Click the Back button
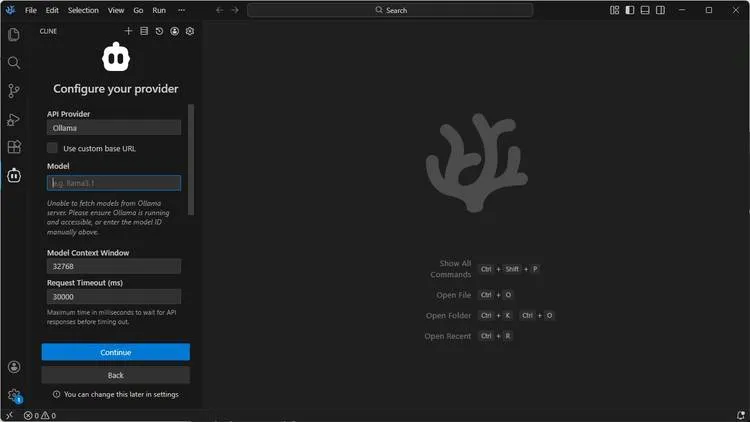Screen dimensions: 750x422 click(116, 375)
